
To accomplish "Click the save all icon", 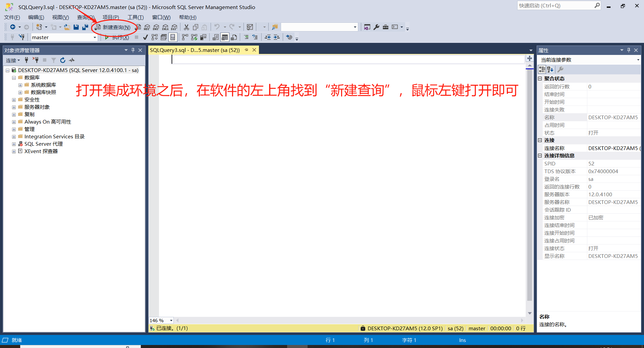I will coord(85,27).
